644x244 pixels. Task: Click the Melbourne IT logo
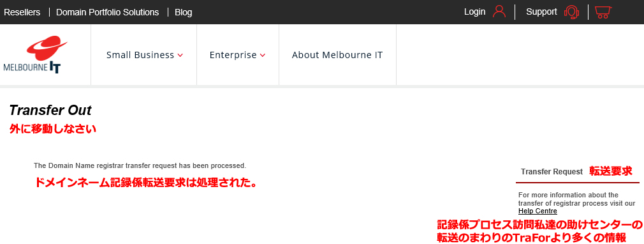click(x=35, y=55)
